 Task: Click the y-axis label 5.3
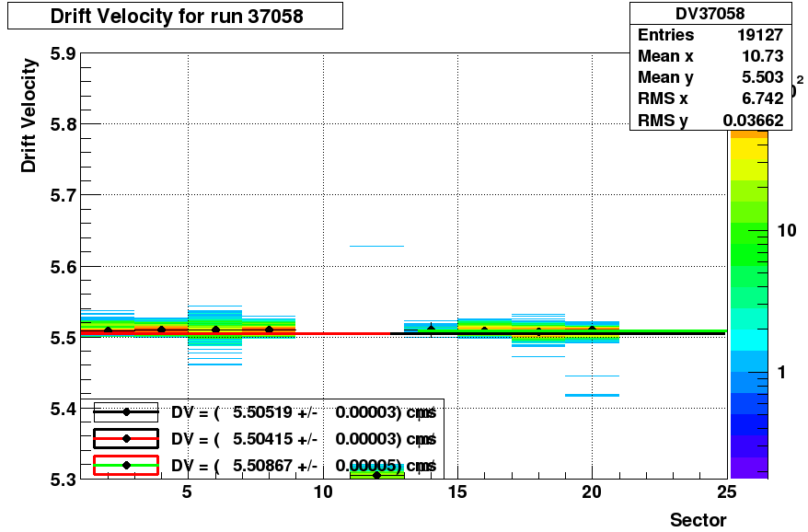coord(63,480)
